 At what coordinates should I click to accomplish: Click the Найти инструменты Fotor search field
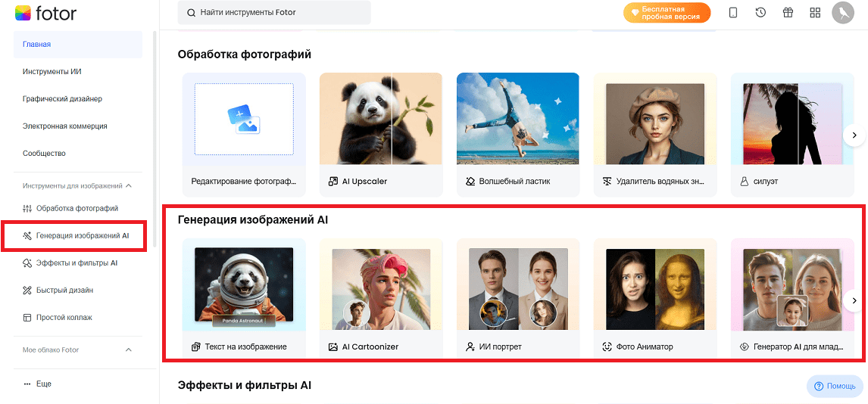pyautogui.click(x=274, y=12)
